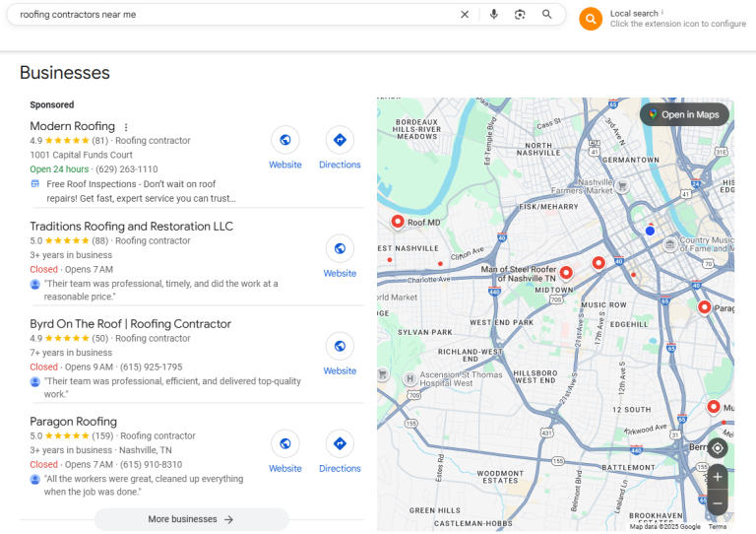Open Paragon Roofing website globe icon
The height and width of the screenshot is (534, 756).
click(x=284, y=443)
